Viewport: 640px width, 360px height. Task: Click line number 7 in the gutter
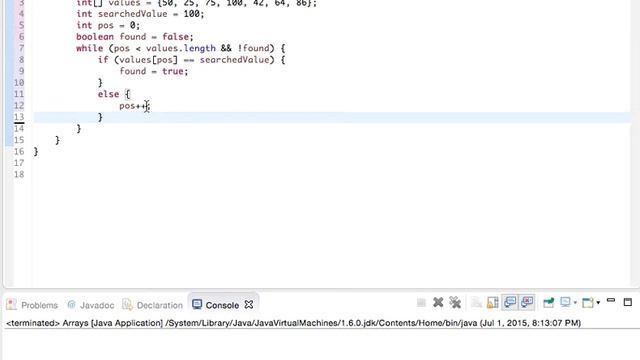(21, 48)
